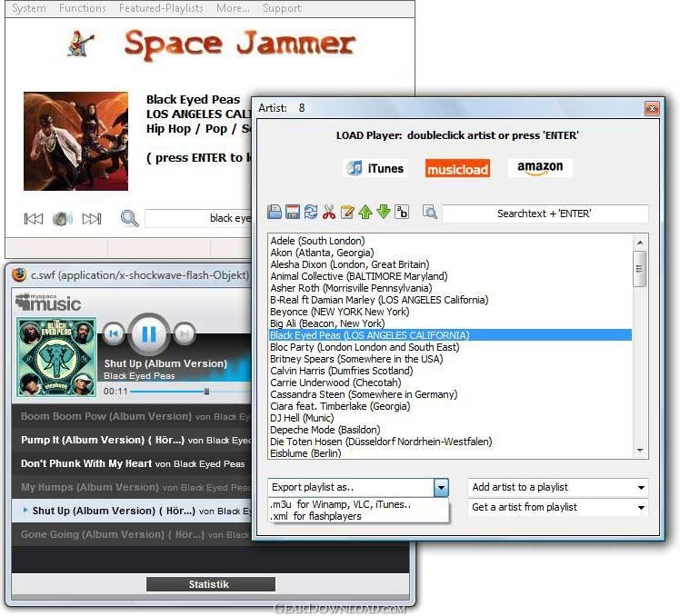
Task: Click the floppy disk save icon
Action: [x=293, y=212]
